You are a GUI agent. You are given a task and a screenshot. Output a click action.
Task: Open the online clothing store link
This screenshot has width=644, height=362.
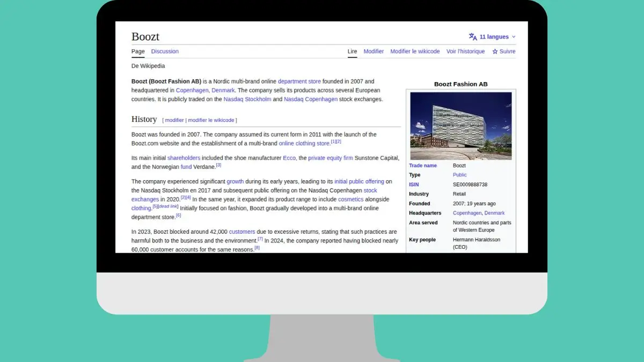(x=304, y=144)
